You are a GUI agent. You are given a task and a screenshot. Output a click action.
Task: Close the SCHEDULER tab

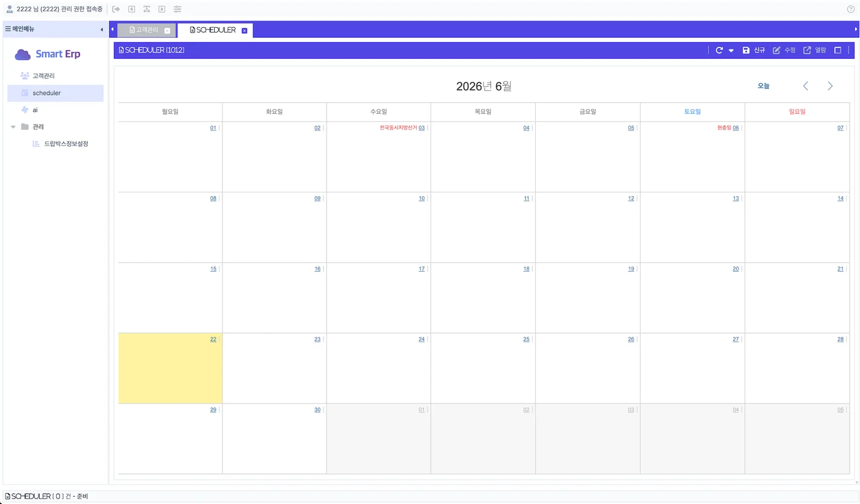pos(244,31)
